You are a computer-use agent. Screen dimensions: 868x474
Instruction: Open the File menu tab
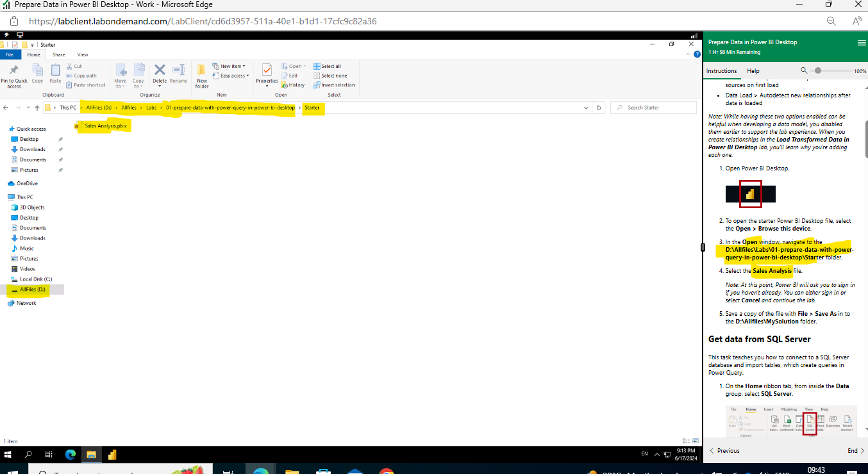point(10,54)
